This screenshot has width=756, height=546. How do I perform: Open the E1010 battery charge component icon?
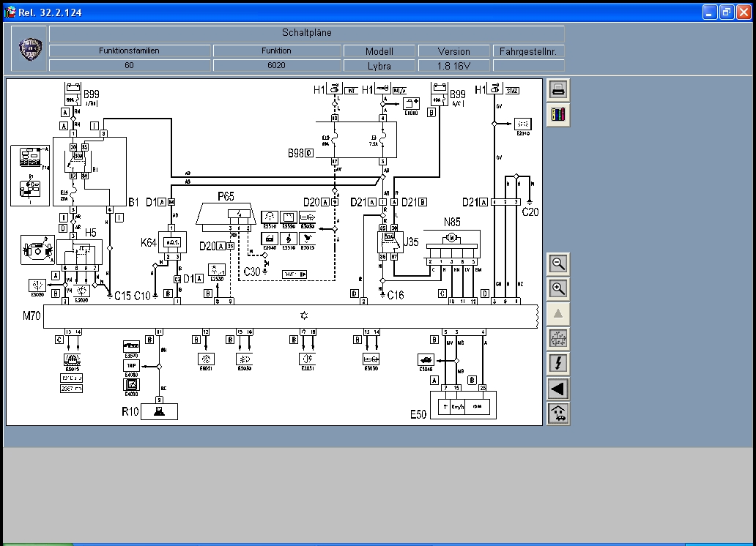click(411, 104)
